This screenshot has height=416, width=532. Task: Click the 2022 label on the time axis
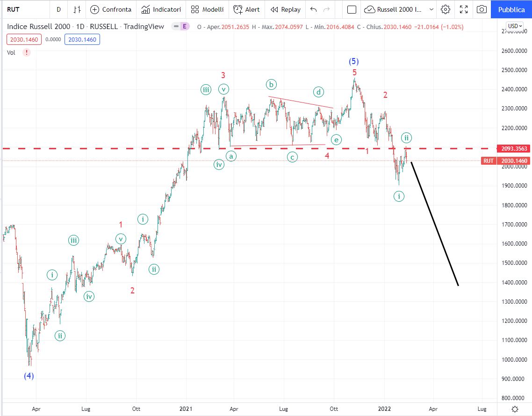pos(384,409)
